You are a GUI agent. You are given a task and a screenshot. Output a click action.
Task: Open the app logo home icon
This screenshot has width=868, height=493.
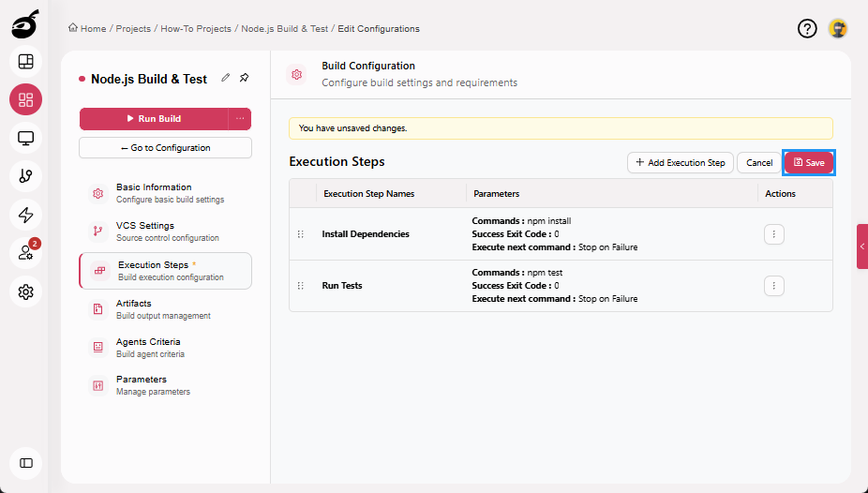[x=25, y=24]
